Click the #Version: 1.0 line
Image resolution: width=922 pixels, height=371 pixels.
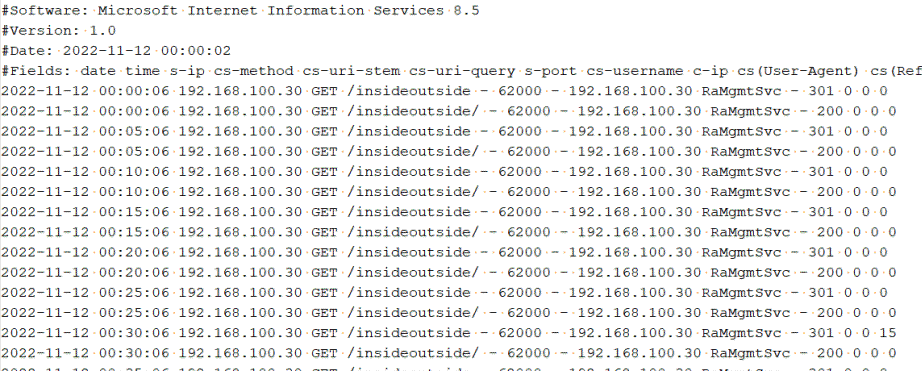(x=58, y=31)
